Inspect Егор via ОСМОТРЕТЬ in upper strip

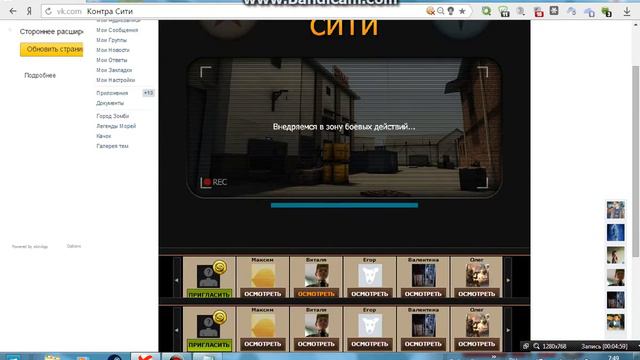[369, 294]
